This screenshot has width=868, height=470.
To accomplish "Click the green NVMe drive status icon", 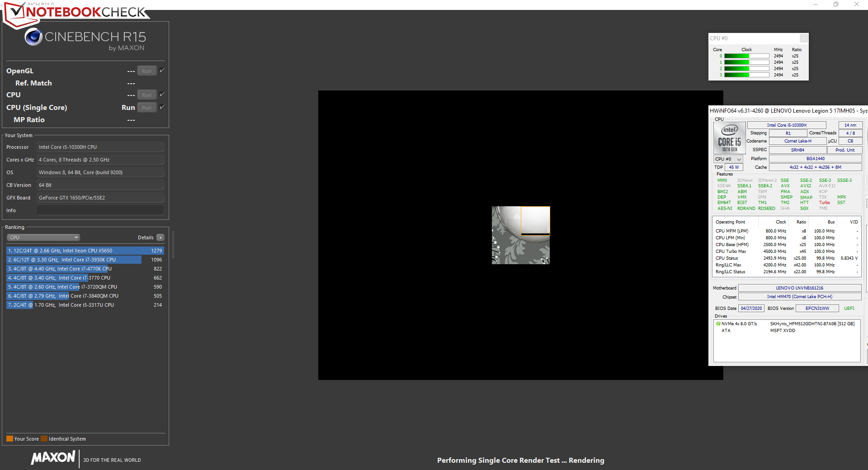I will click(718, 324).
